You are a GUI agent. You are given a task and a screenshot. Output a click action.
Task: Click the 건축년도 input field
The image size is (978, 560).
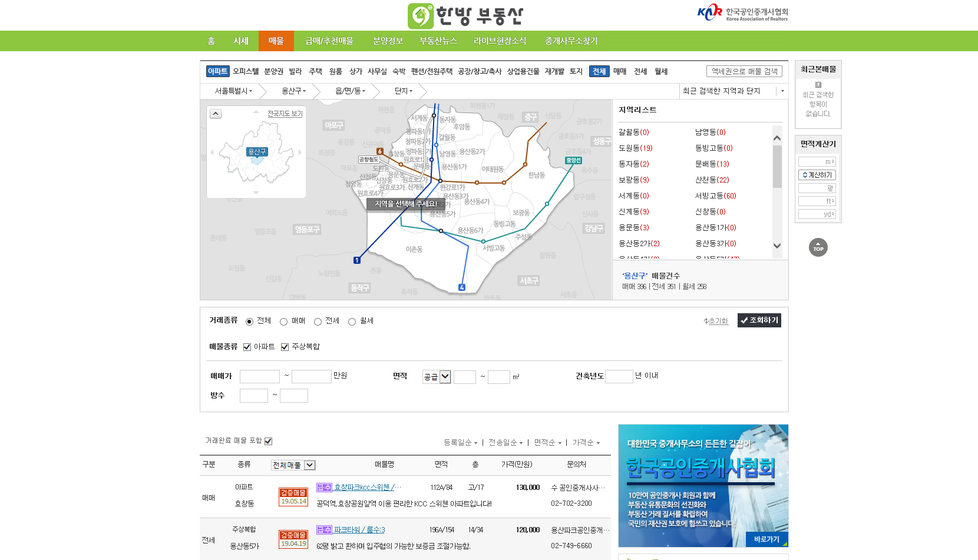pos(619,377)
